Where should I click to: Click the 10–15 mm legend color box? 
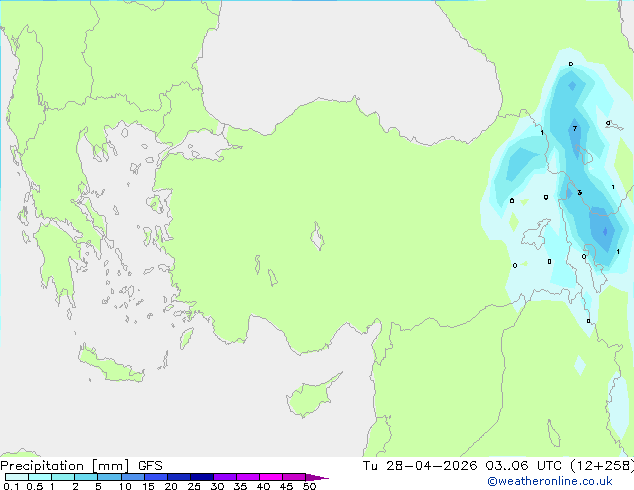click(132, 477)
